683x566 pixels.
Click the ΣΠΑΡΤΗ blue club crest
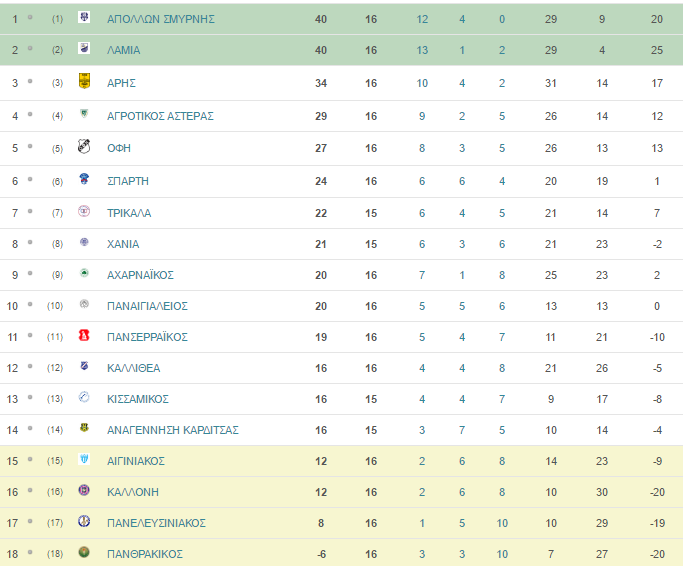click(x=84, y=179)
